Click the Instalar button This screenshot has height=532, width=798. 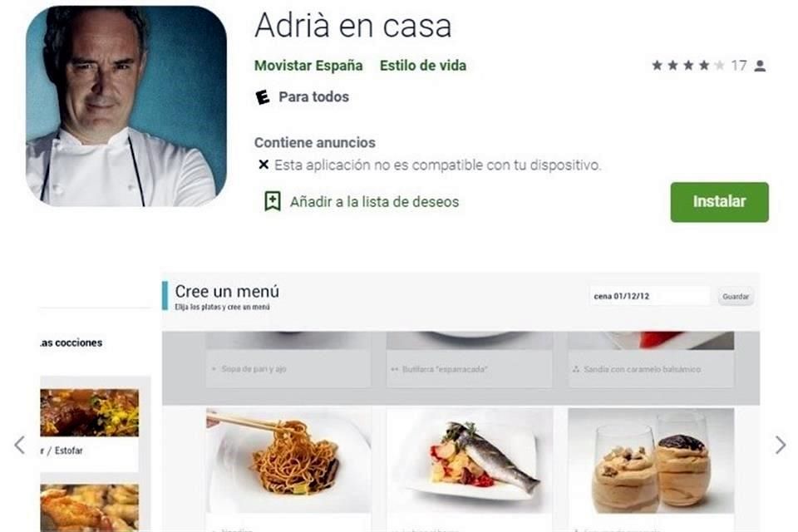[719, 202]
